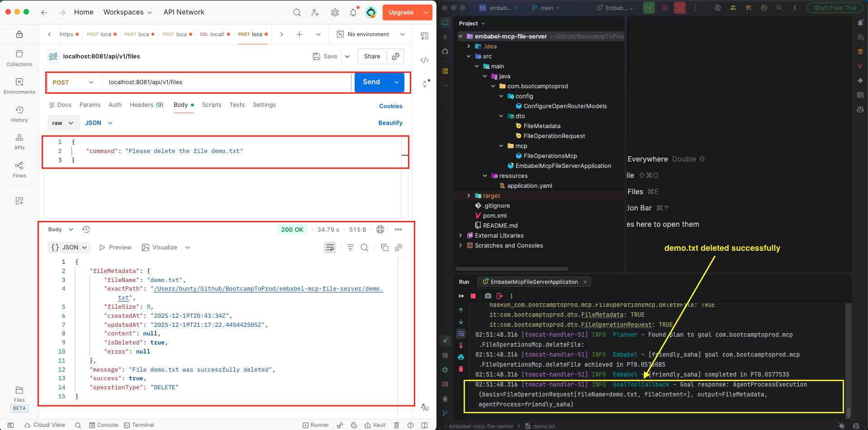
Task: Click the IntelliJ debug bug icon
Action: (x=664, y=8)
